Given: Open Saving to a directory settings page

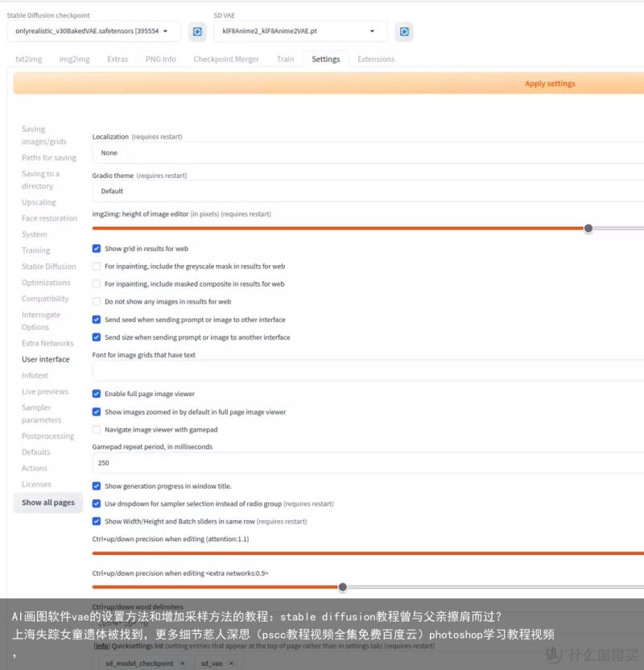Looking at the screenshot, I should coord(40,180).
